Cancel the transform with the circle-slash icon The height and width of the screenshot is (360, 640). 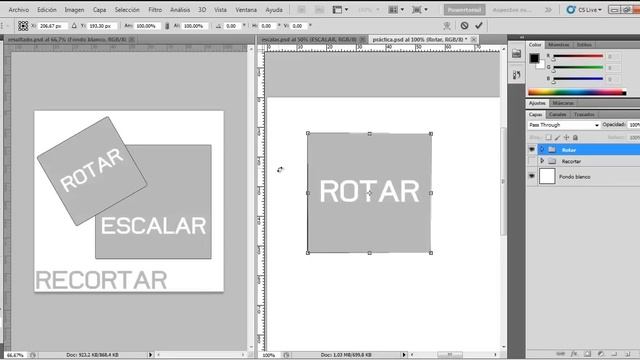tap(464, 26)
